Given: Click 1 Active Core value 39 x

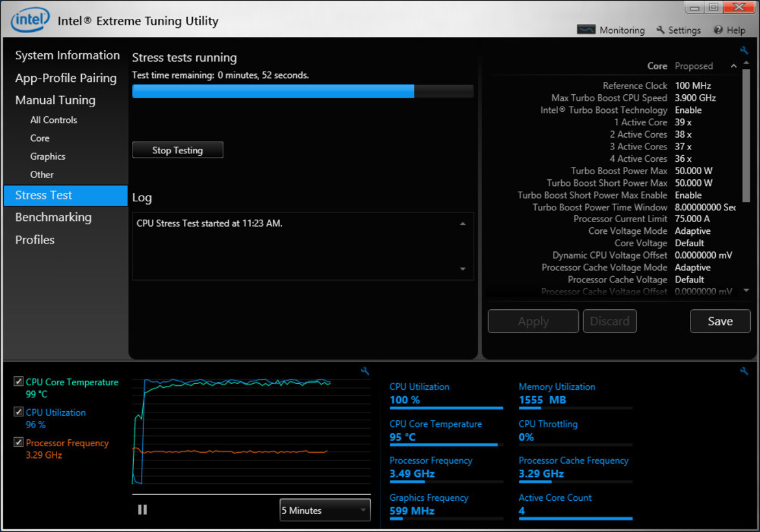Looking at the screenshot, I should coord(683,122).
